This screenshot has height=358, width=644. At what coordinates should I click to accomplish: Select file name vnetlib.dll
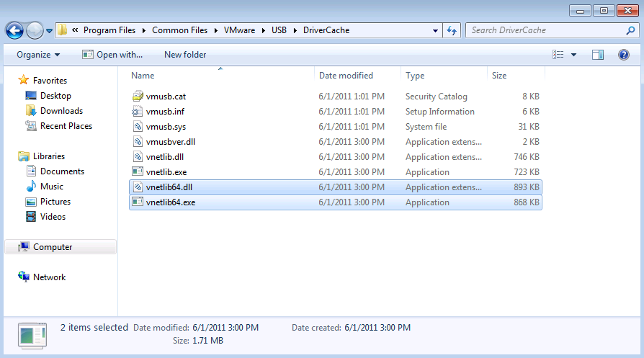[165, 157]
